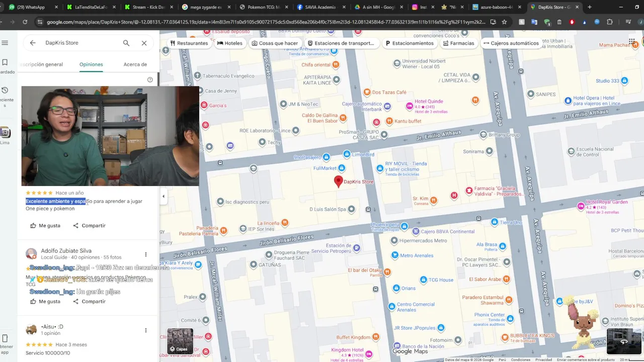Open reviewer Adolfo Zubiate Silva's profile name

[x=66, y=251]
